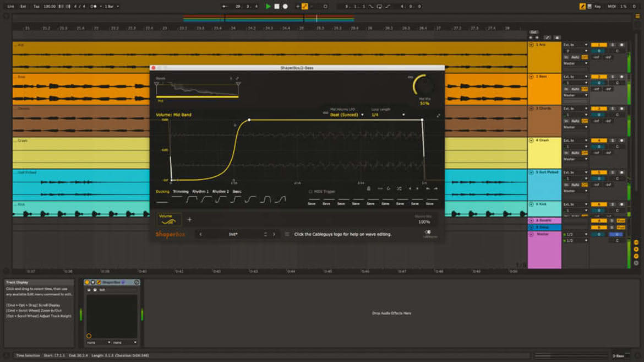Image resolution: width=644 pixels, height=362 pixels.
Task: Open the preset list menu icon in ShaperBox
Action: pyautogui.click(x=287, y=235)
